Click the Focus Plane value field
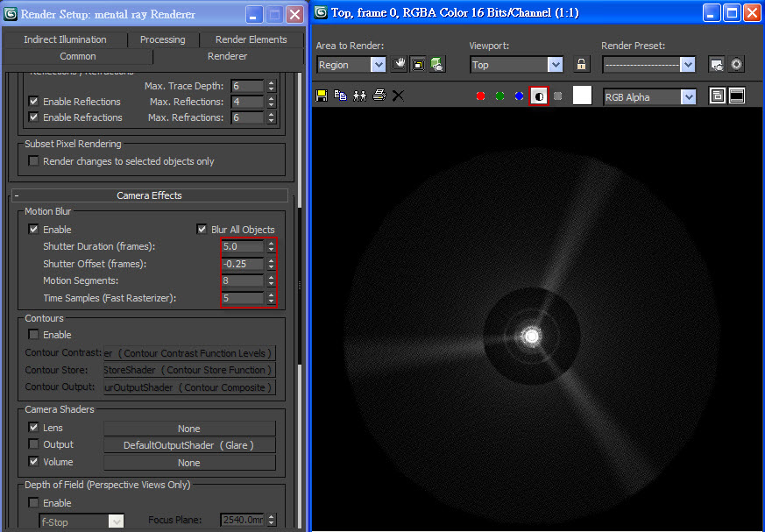This screenshot has height=532, width=765. coord(243,520)
